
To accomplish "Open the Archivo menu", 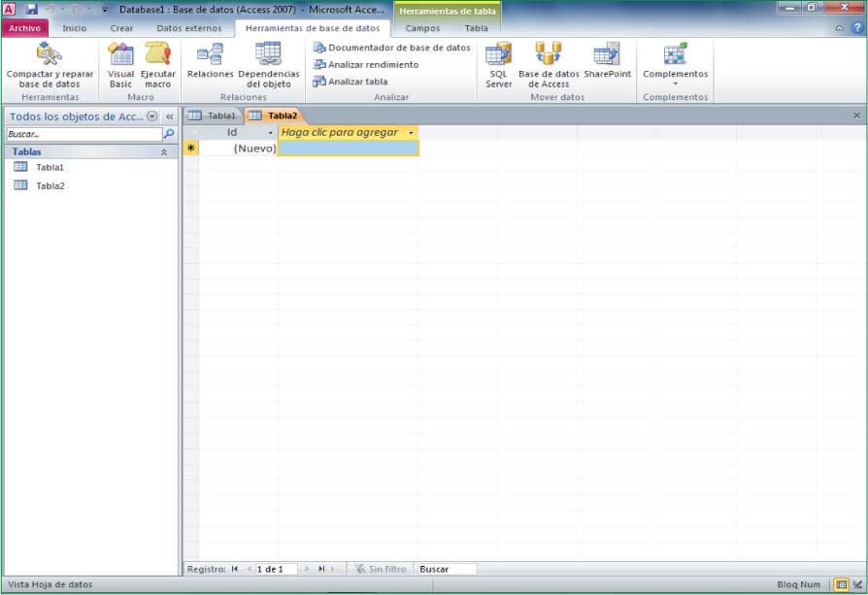I will point(25,28).
